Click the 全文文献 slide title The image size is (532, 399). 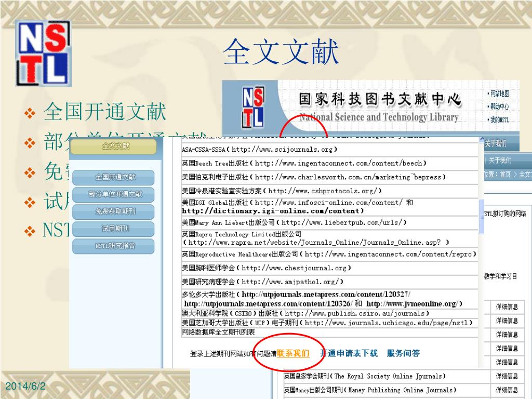281,51
